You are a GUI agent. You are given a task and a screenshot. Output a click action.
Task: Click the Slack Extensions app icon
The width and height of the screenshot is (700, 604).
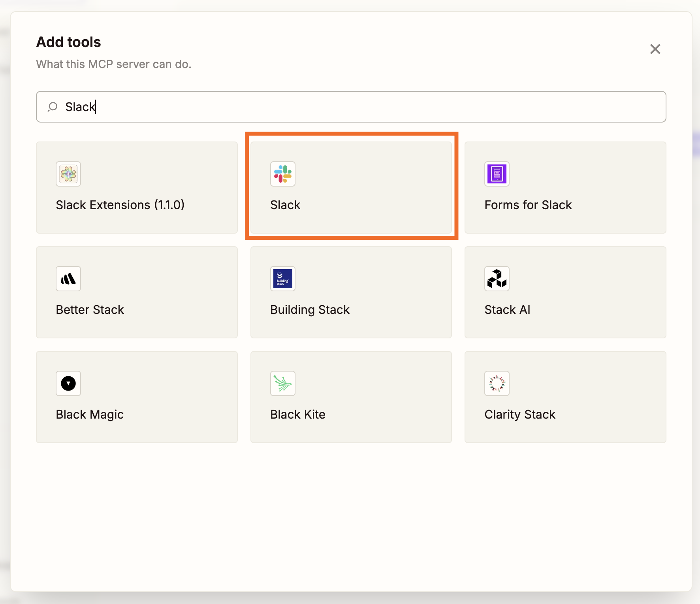pos(68,174)
